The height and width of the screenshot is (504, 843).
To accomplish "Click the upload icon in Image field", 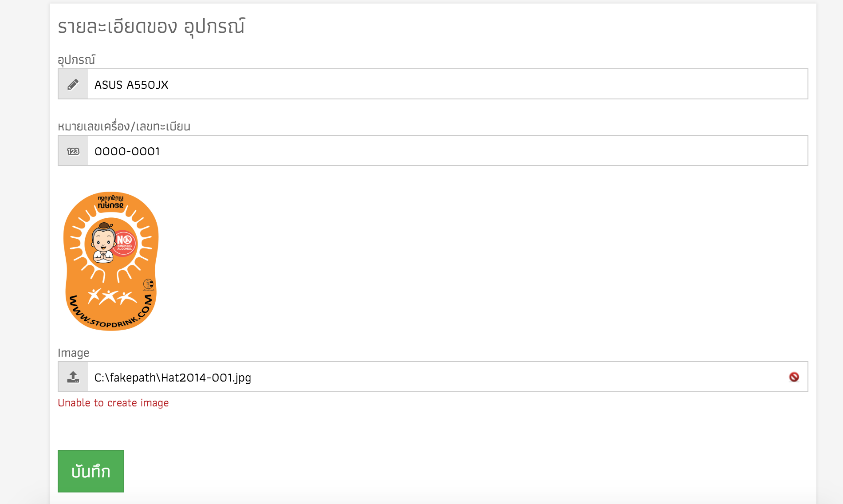I will click(x=73, y=377).
